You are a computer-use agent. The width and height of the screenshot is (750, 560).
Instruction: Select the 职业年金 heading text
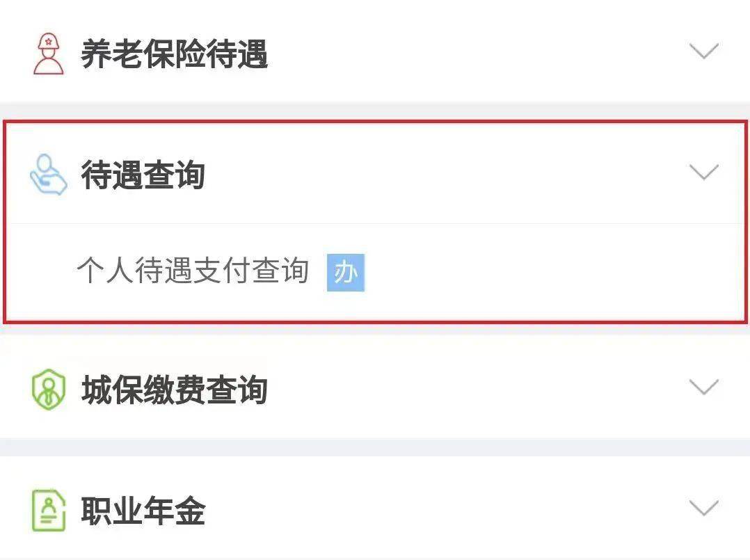point(143,511)
